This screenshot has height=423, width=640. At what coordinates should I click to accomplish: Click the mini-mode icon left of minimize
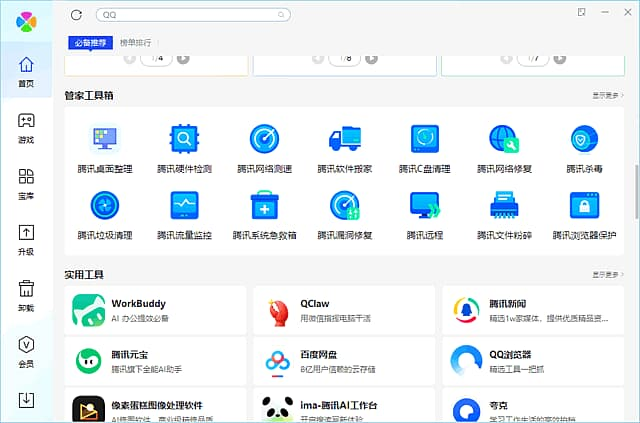pyautogui.click(x=582, y=12)
